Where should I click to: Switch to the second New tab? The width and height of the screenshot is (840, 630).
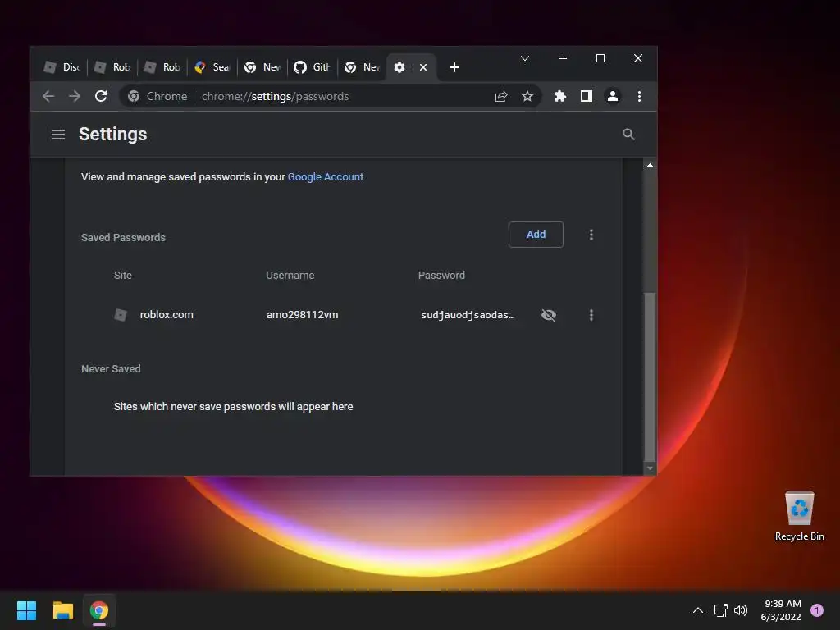pyautogui.click(x=363, y=67)
